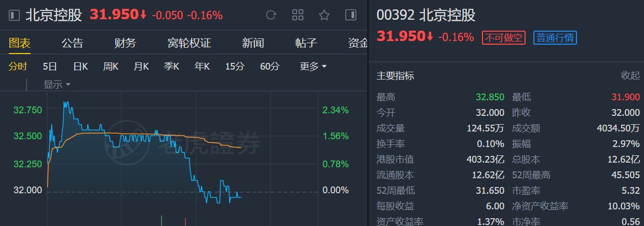Open the four-square grid layout icon
Screen dimensions: 644x226
click(298, 15)
